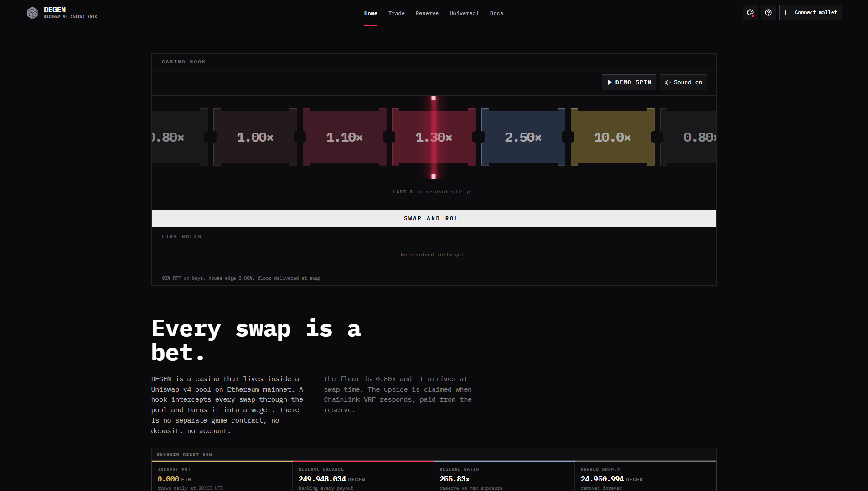The height and width of the screenshot is (491, 868).
Task: Click the ONCHAIN RIGHT NOW heading
Action: (184, 455)
